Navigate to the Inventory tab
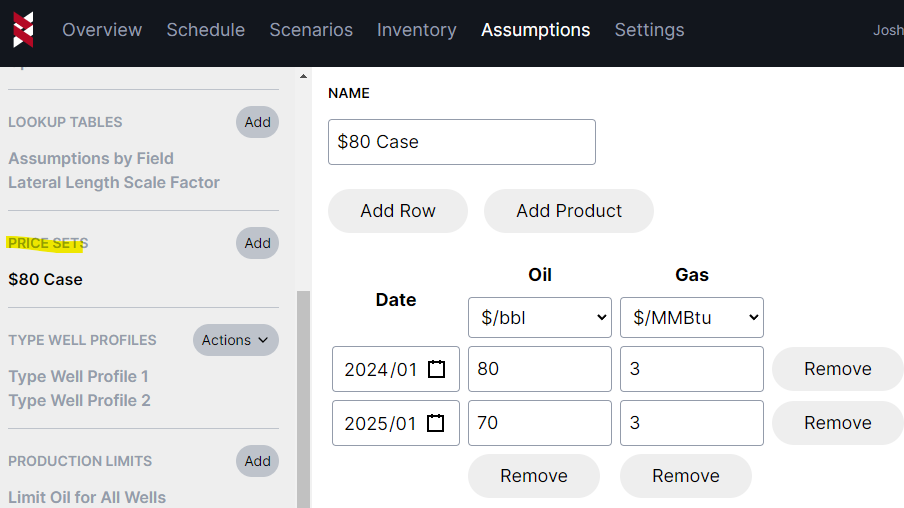 (x=416, y=30)
